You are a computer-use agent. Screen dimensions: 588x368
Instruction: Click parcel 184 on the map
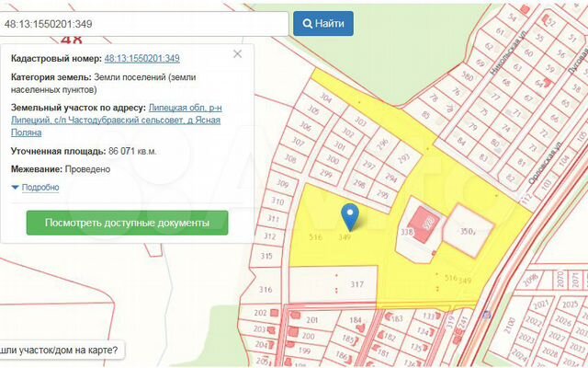pos(355,319)
